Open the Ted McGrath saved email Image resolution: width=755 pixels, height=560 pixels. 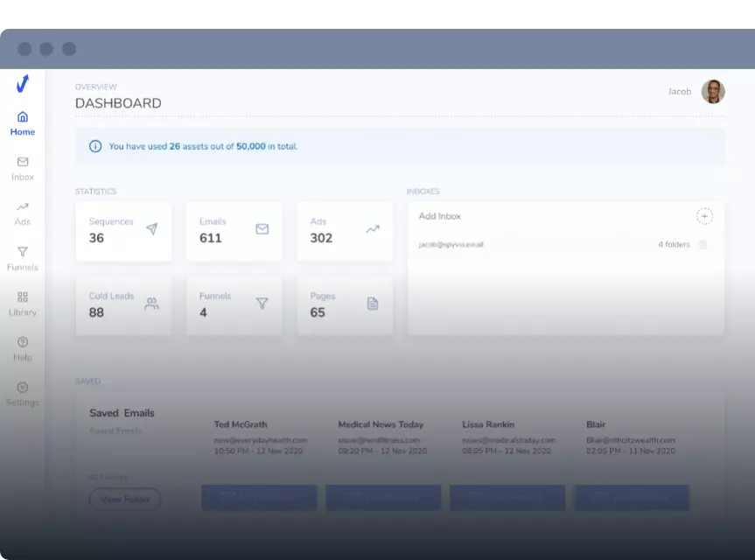pyautogui.click(x=260, y=437)
